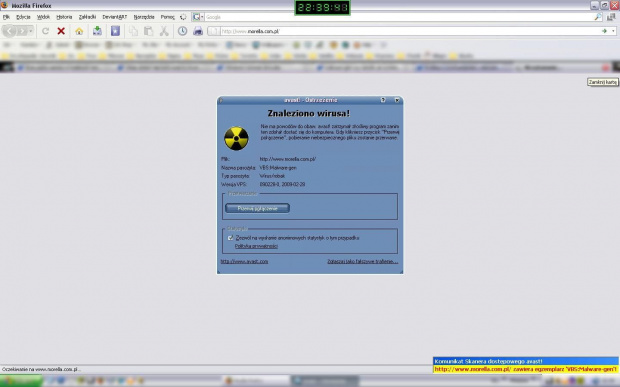
Task: Click the page icon in the address bar
Action: click(x=214, y=31)
